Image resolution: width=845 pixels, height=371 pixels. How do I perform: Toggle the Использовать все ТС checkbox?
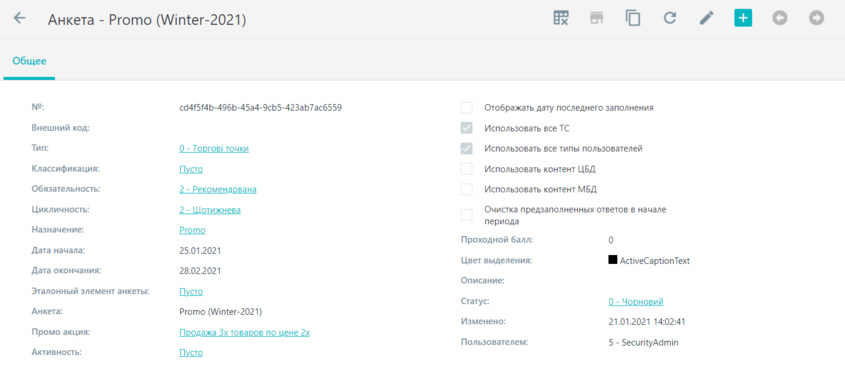tap(467, 128)
